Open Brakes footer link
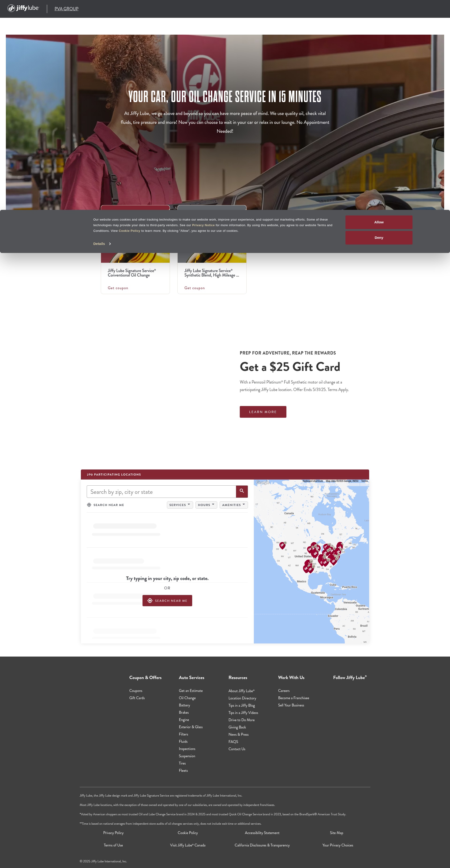 [184, 712]
